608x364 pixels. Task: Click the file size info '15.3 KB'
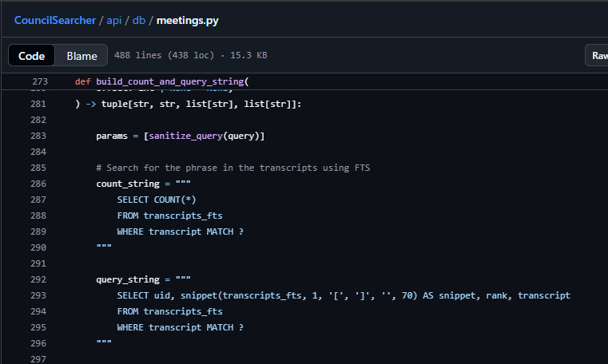tap(248, 55)
